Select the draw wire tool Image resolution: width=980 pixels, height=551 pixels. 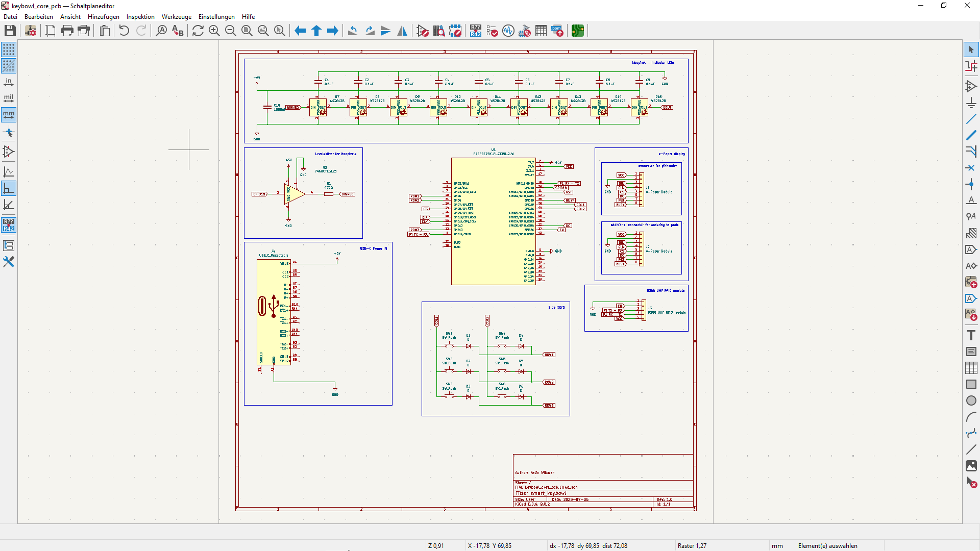pos(971,119)
